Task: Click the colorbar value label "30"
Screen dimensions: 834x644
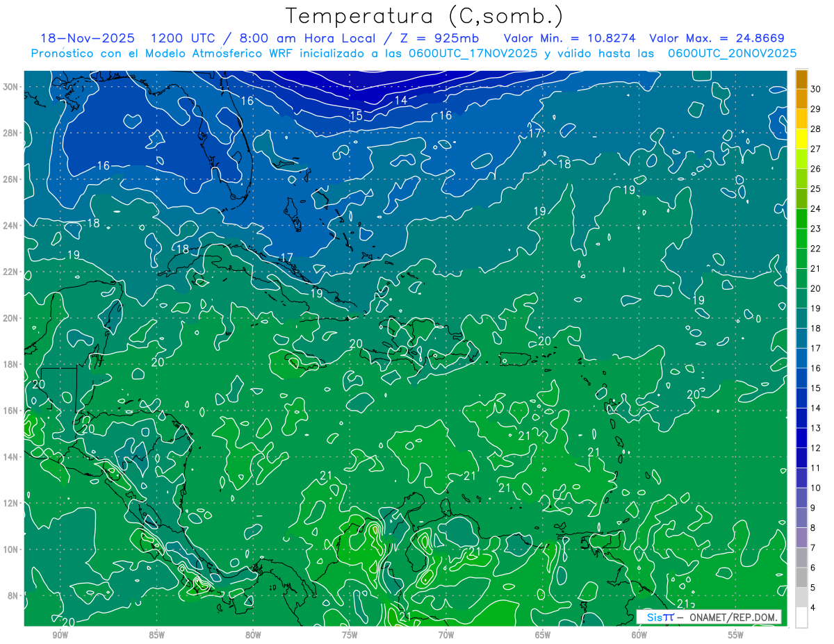Action: [x=816, y=89]
